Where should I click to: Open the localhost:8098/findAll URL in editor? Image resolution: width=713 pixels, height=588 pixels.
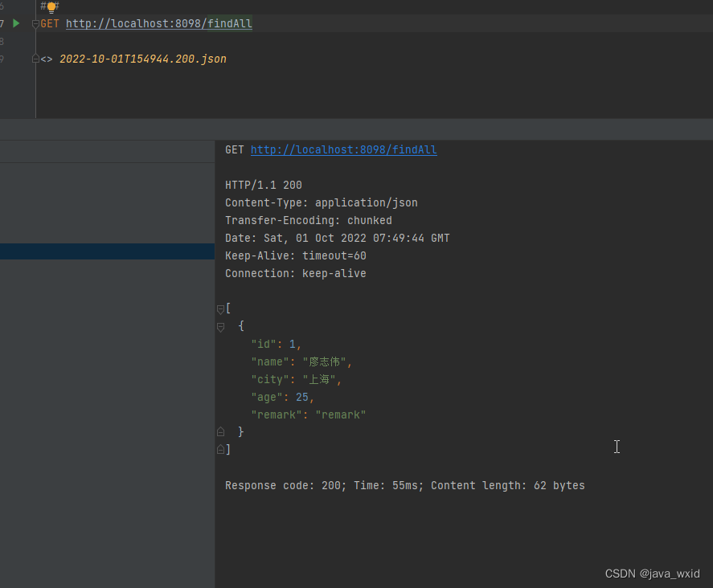coord(158,23)
